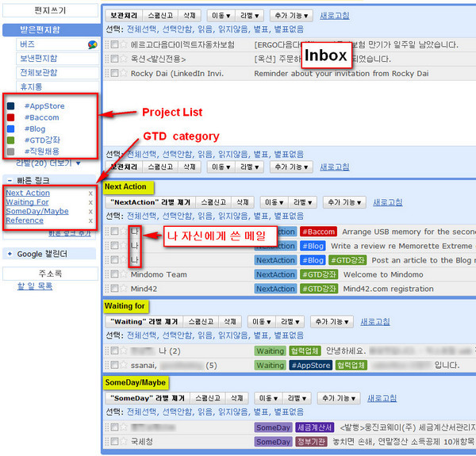Check the 국세청 email checkbox
476x456 pixels.
click(114, 442)
